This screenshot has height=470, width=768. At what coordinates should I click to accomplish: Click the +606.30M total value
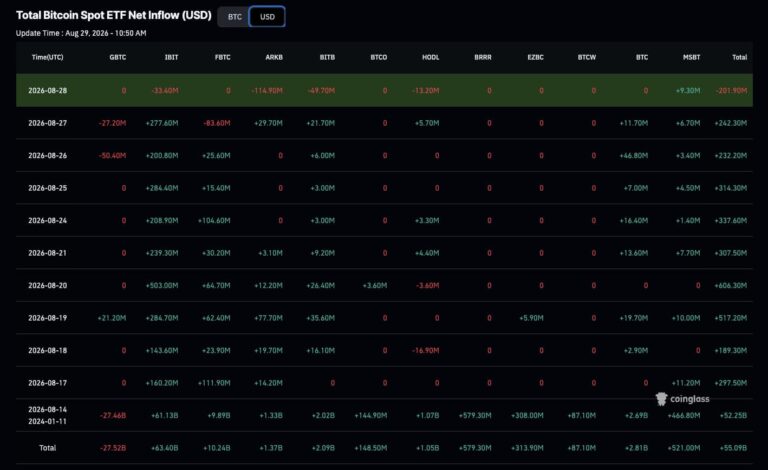tap(731, 285)
